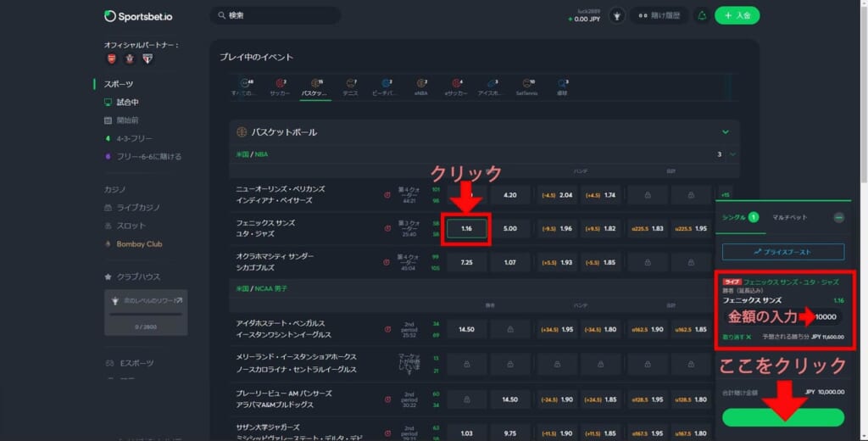Select odds 1.16 for フェニックス サンズ
This screenshot has width=868, height=441.
click(x=467, y=228)
